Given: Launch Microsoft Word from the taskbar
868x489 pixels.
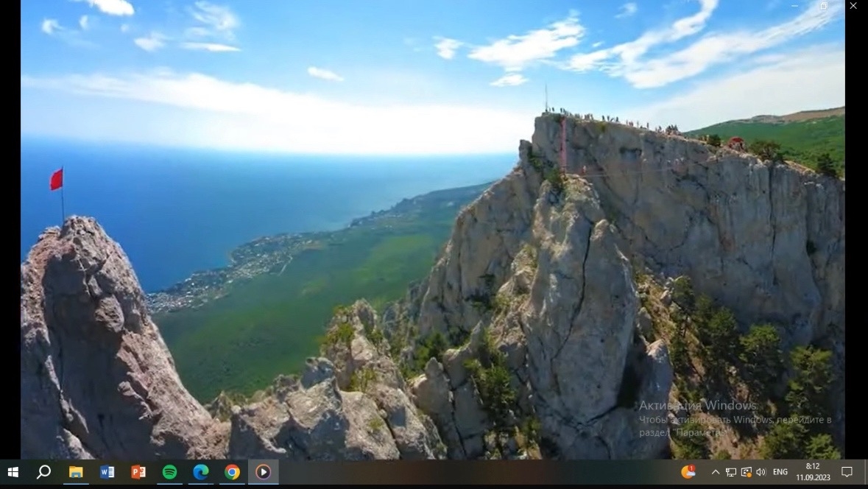Looking at the screenshot, I should click(x=107, y=472).
